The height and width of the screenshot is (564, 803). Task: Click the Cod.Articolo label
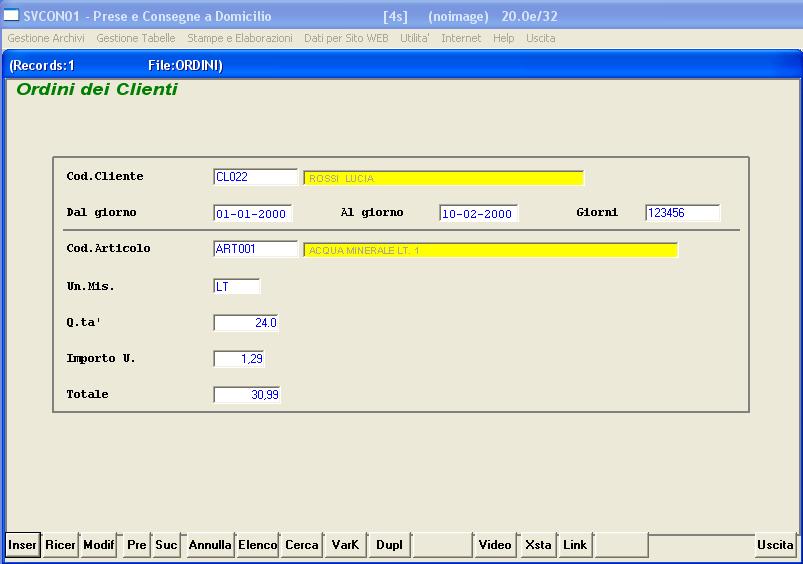click(109, 248)
